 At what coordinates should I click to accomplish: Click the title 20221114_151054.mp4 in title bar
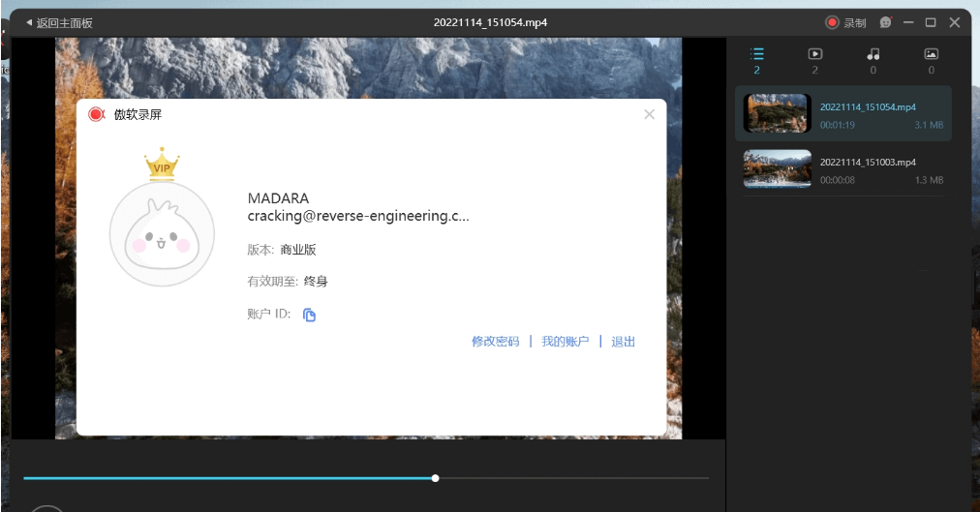491,22
